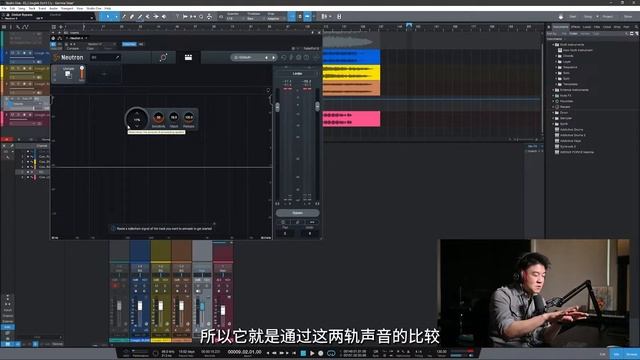Click Neutron undo history icon
The width and height of the screenshot is (640, 360).
point(284,58)
